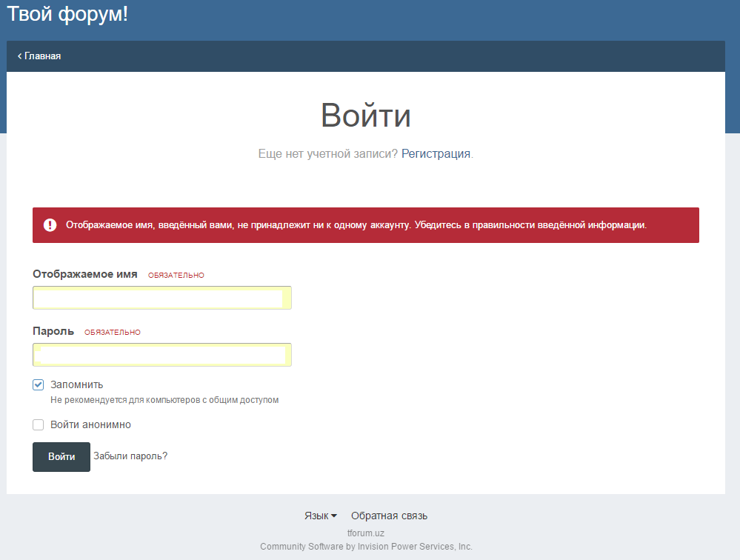
Task: Tick the Войти анонимно checkbox
Action: [39, 425]
